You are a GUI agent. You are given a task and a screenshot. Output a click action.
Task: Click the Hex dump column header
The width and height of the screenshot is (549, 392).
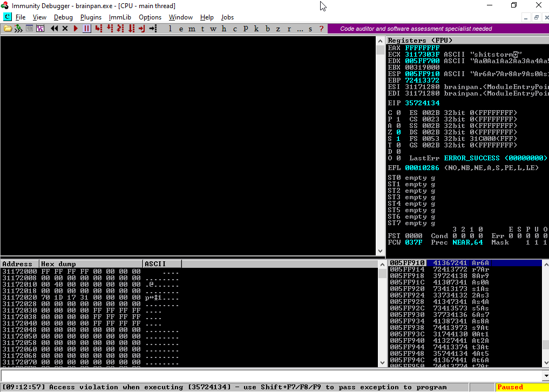point(91,264)
